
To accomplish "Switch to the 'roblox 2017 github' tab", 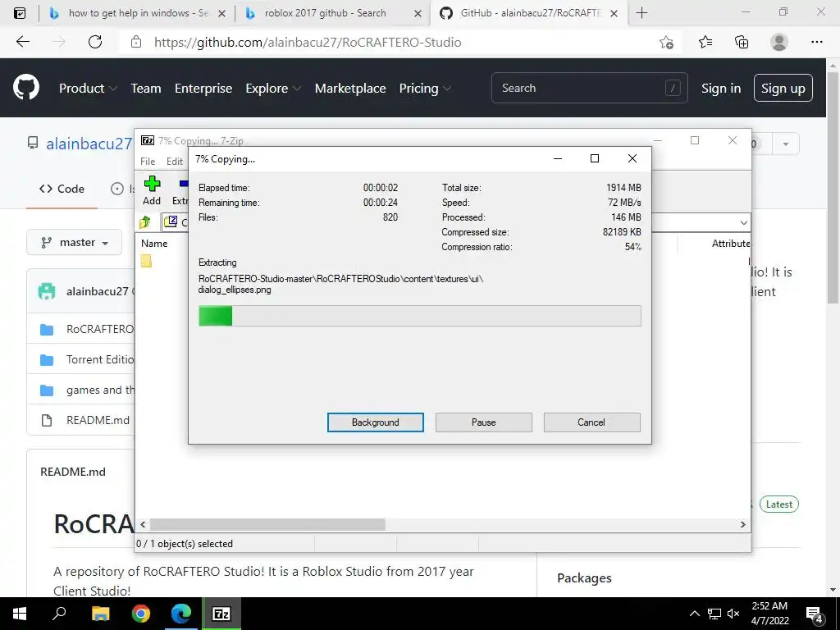I will [331, 13].
